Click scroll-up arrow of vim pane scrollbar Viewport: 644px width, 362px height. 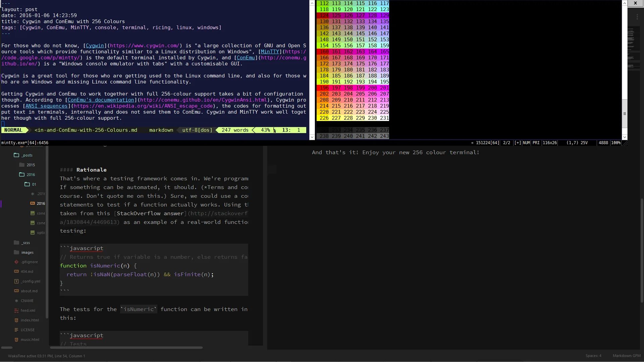pyautogui.click(x=312, y=3)
